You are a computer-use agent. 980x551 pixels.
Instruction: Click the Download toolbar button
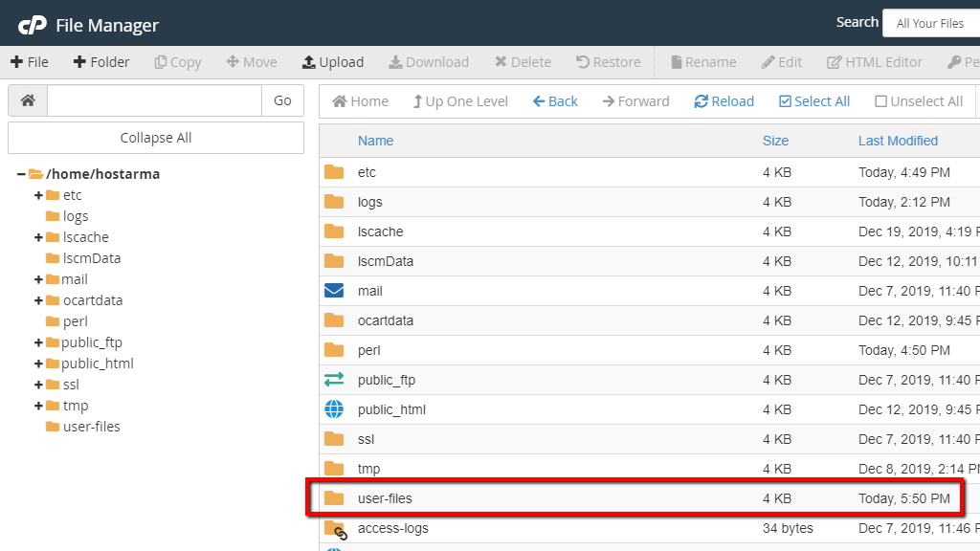click(429, 62)
